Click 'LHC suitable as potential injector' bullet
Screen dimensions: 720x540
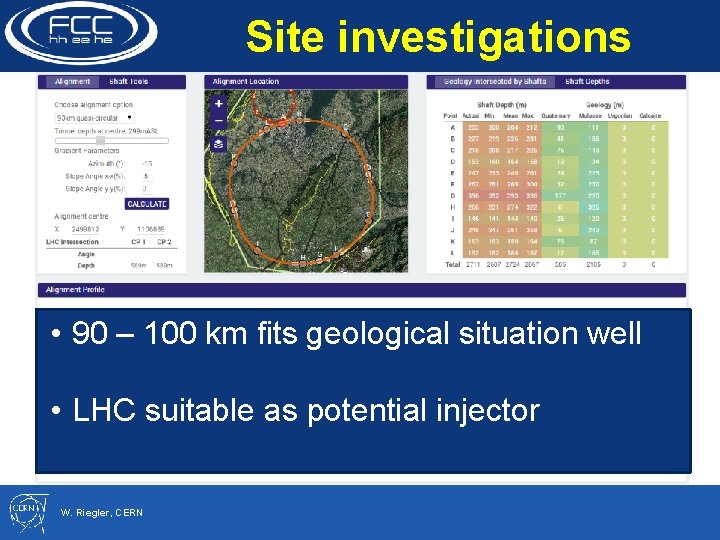tap(306, 410)
